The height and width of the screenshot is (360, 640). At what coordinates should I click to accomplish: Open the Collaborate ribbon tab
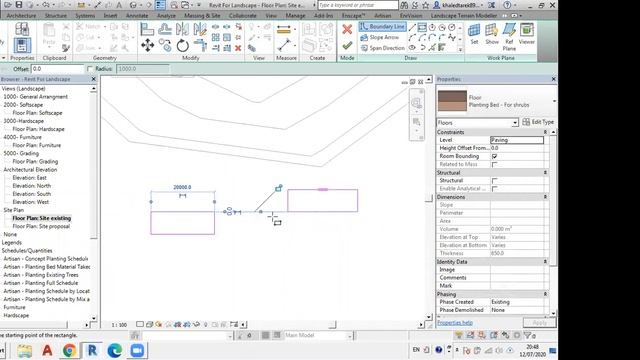(242, 16)
